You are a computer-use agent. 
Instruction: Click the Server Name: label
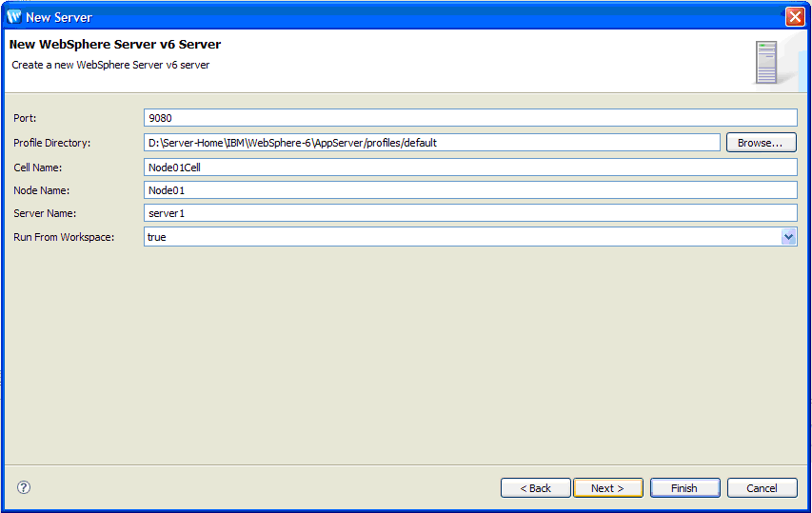[x=45, y=213]
